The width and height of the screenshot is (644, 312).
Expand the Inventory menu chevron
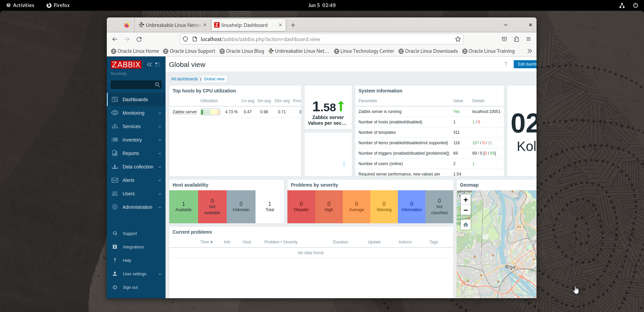[x=160, y=140]
